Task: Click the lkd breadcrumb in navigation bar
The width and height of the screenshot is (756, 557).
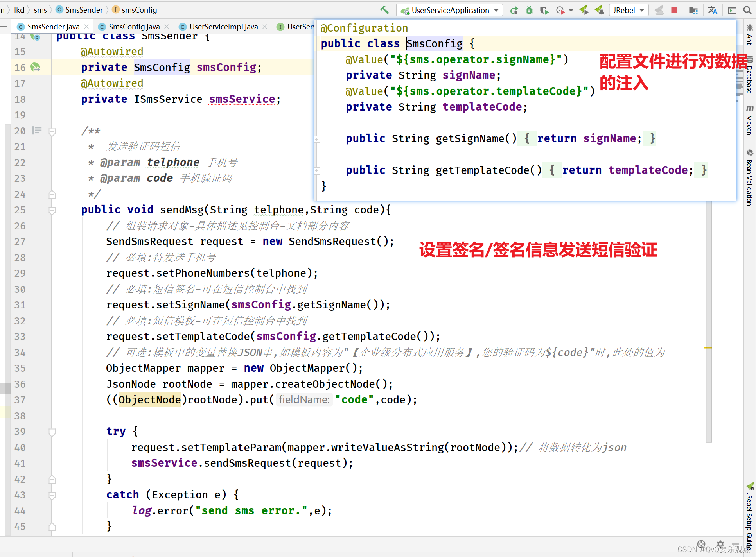Action: coord(19,10)
